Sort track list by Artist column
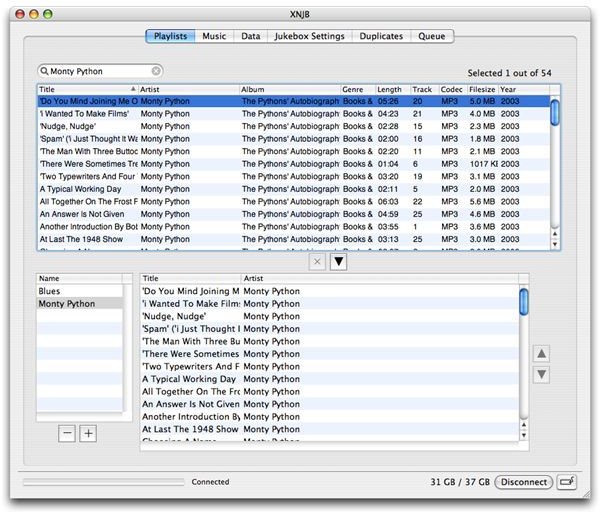 tap(189, 90)
